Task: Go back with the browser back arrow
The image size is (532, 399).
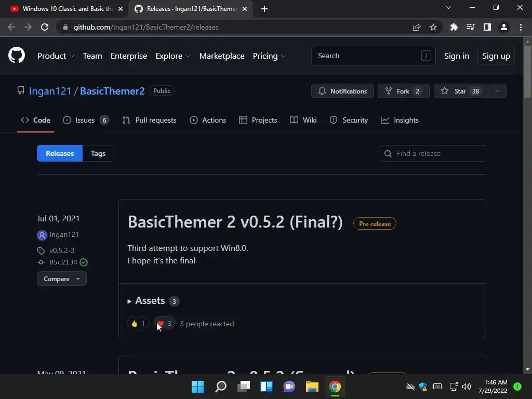Action: point(11,27)
